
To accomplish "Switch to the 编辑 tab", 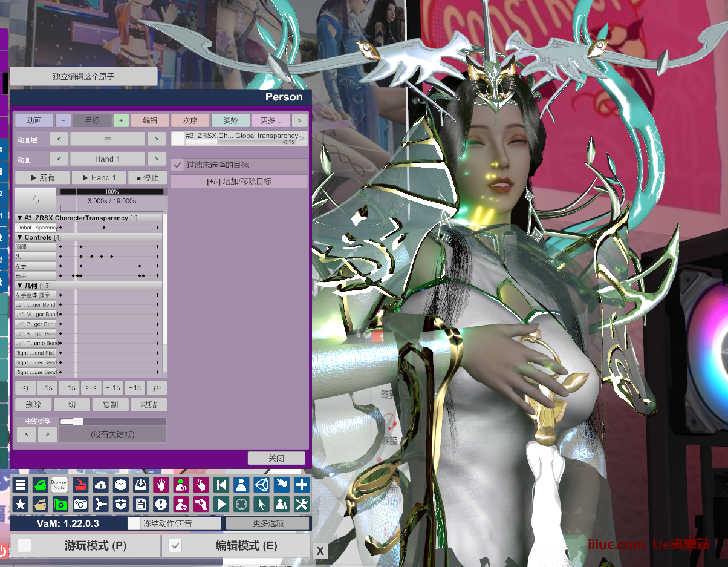I will pyautogui.click(x=150, y=120).
